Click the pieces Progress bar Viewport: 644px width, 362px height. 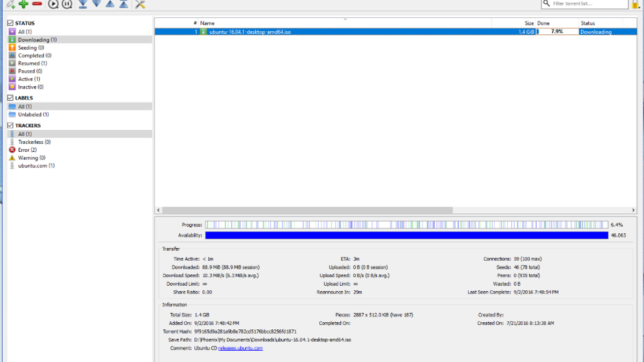407,225
